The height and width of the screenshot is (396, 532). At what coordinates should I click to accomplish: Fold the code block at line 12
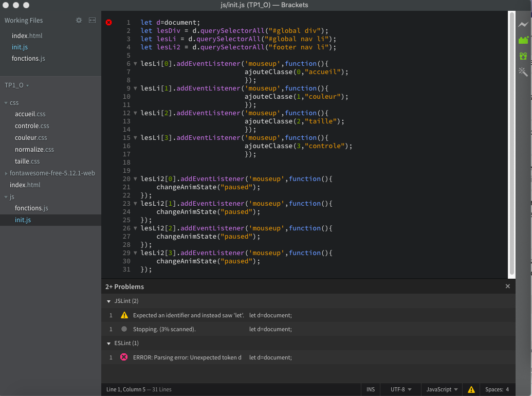click(135, 113)
